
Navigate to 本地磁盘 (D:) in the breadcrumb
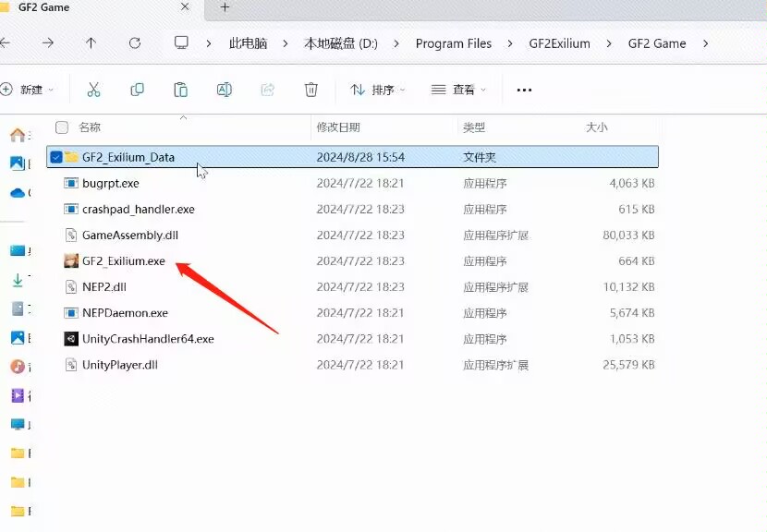340,43
